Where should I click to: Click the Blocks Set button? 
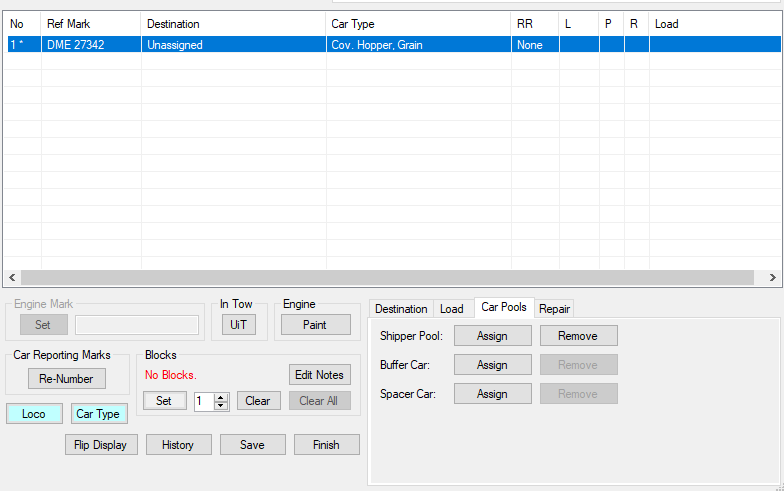(x=164, y=401)
